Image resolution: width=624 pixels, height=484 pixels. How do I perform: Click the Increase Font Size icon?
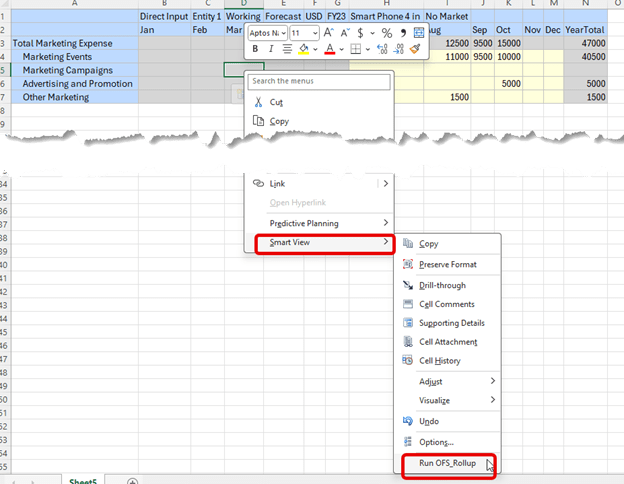click(328, 33)
